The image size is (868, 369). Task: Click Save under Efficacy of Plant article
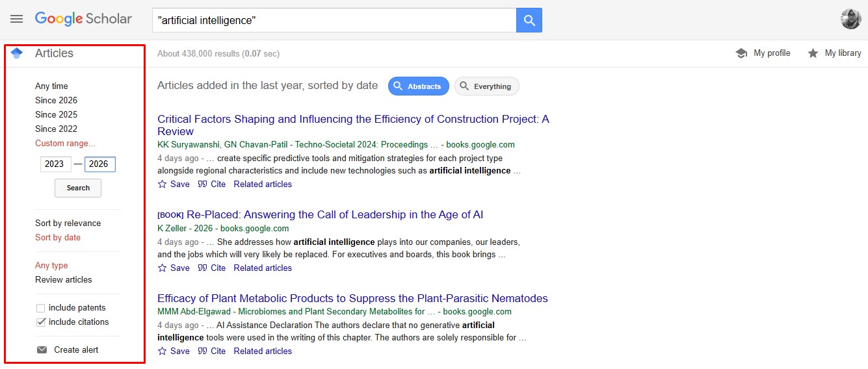(180, 351)
